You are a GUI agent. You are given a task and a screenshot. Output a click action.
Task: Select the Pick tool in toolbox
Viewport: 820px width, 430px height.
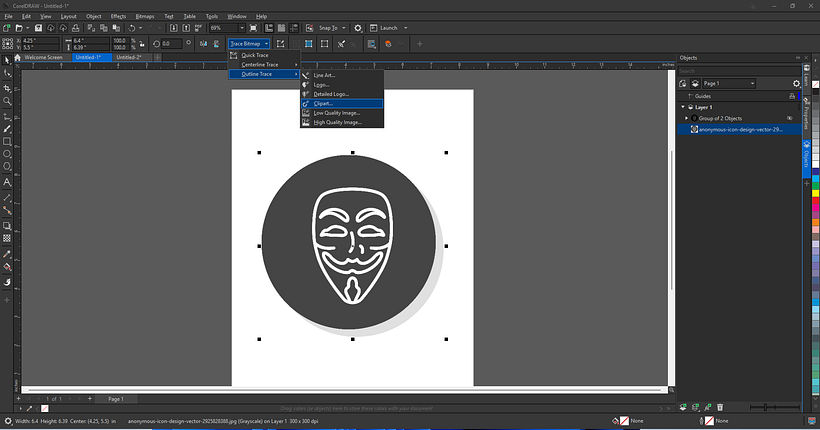point(7,59)
